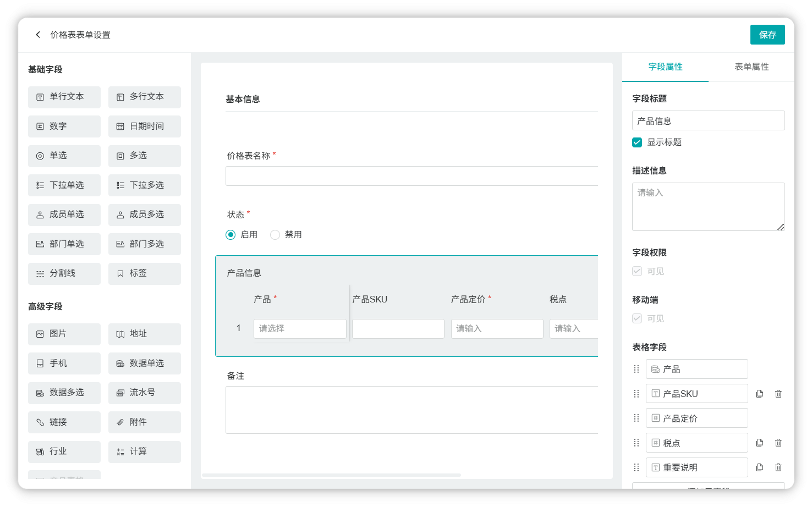This screenshot has height=507, width=812.
Task: Add a 地址 field
Action: coord(145,334)
